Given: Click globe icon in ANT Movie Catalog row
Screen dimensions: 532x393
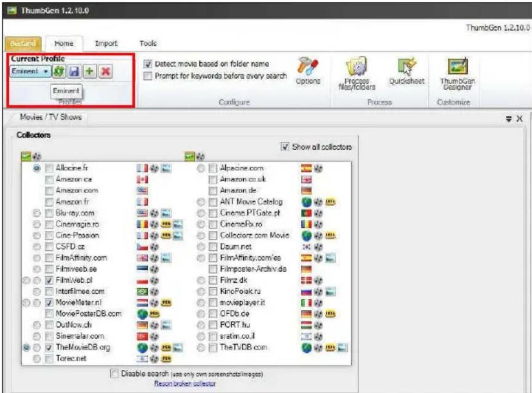Looking at the screenshot, I should 306,202.
